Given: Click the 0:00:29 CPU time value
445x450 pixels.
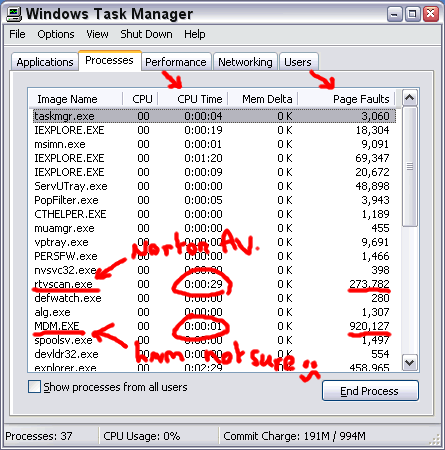Looking at the screenshot, I should [203, 284].
